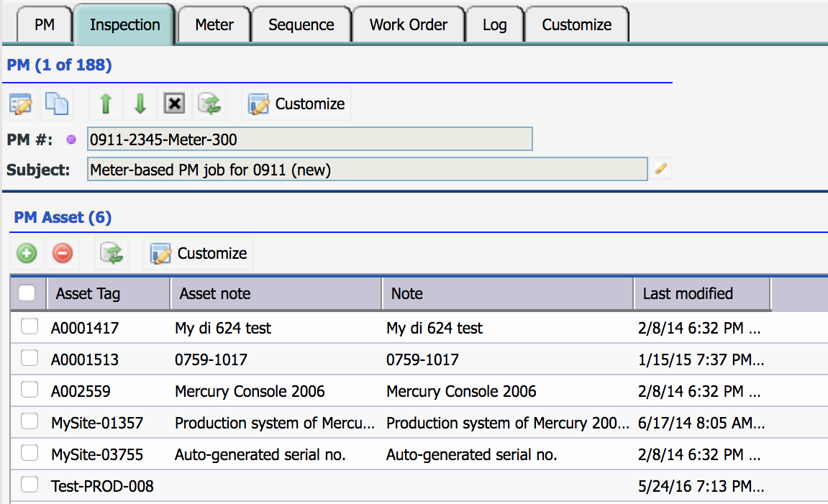Click Note cell 'Auto-generated serial no.'

pyautogui.click(x=472, y=455)
